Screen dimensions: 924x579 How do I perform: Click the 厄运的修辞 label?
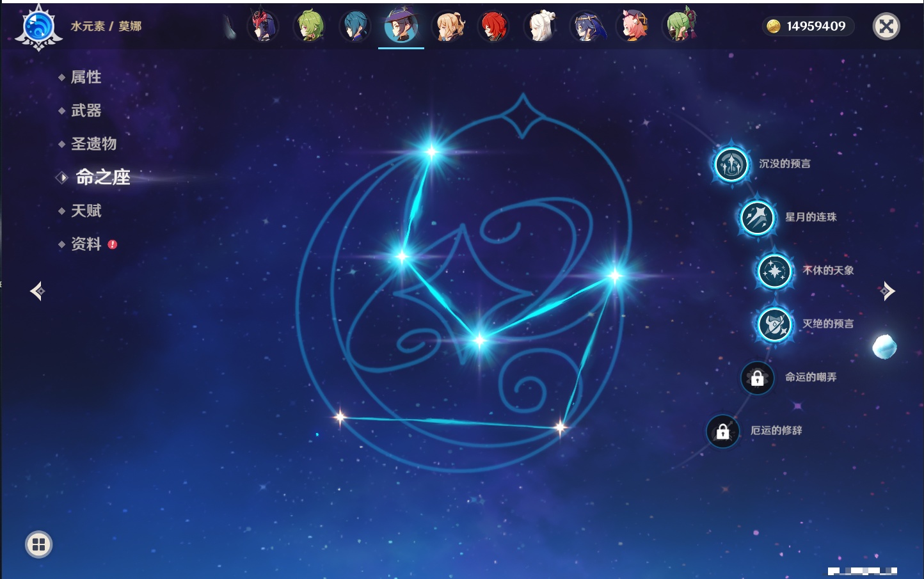click(x=776, y=431)
